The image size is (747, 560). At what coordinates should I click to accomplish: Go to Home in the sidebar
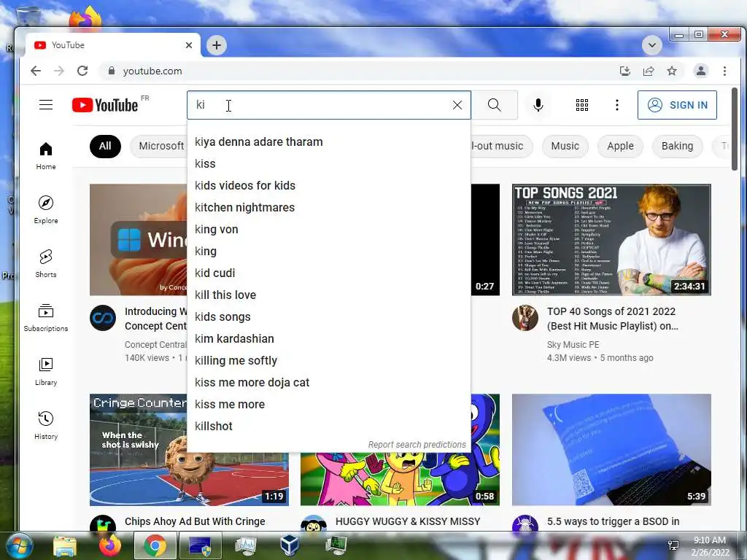pos(46,156)
